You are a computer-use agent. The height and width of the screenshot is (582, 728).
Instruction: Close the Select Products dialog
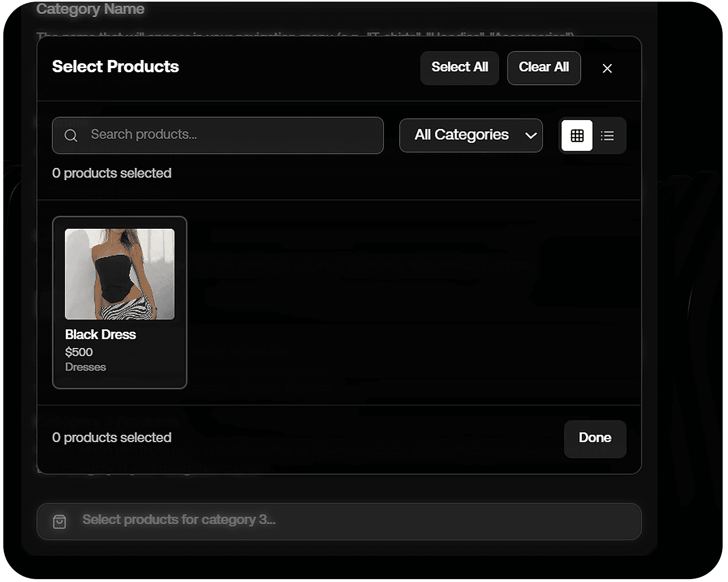(607, 68)
